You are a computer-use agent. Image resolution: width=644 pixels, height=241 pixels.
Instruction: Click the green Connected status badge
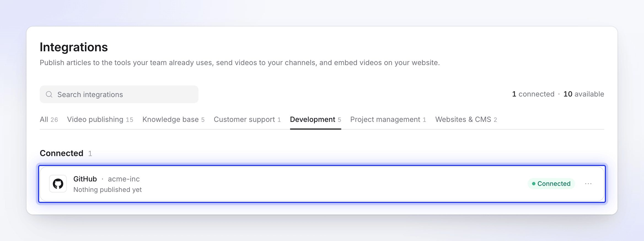coord(551,184)
